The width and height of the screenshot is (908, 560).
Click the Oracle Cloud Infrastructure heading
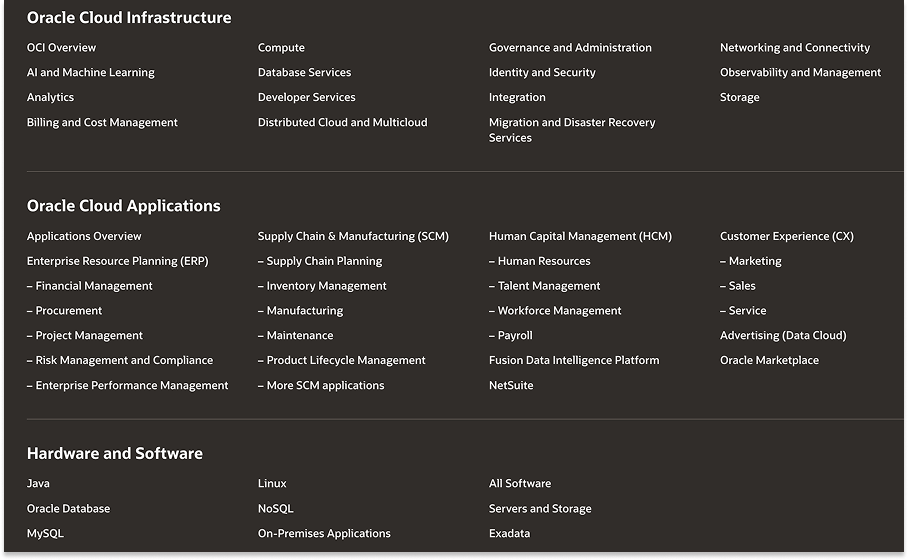tap(129, 17)
